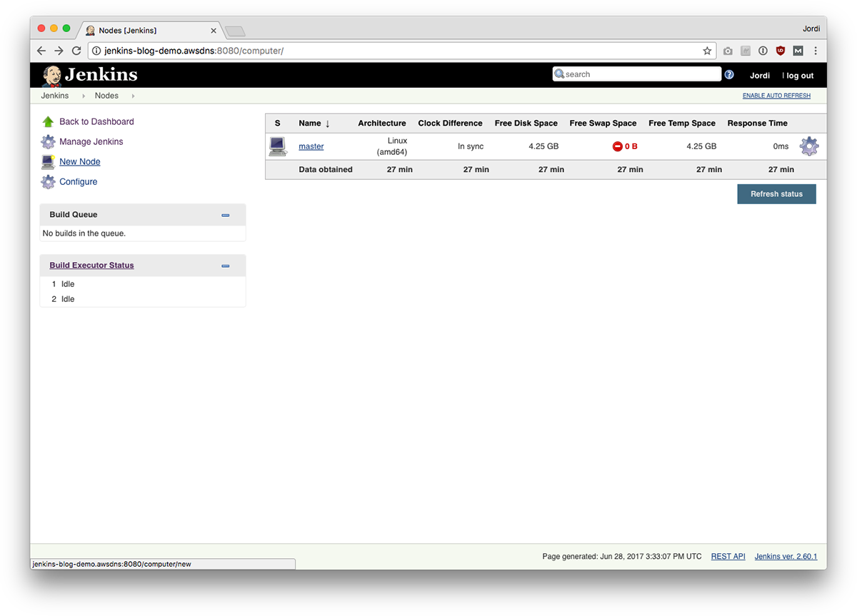Click the master node computer icon

[278, 146]
